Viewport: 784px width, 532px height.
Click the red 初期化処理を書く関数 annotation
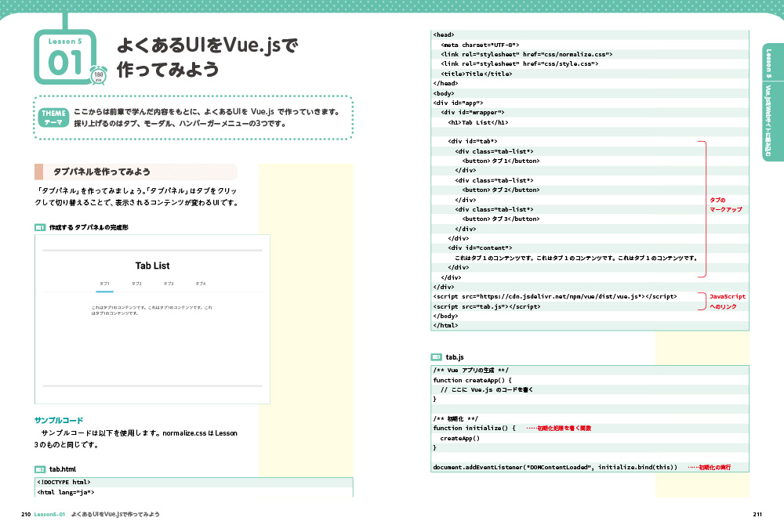point(559,428)
